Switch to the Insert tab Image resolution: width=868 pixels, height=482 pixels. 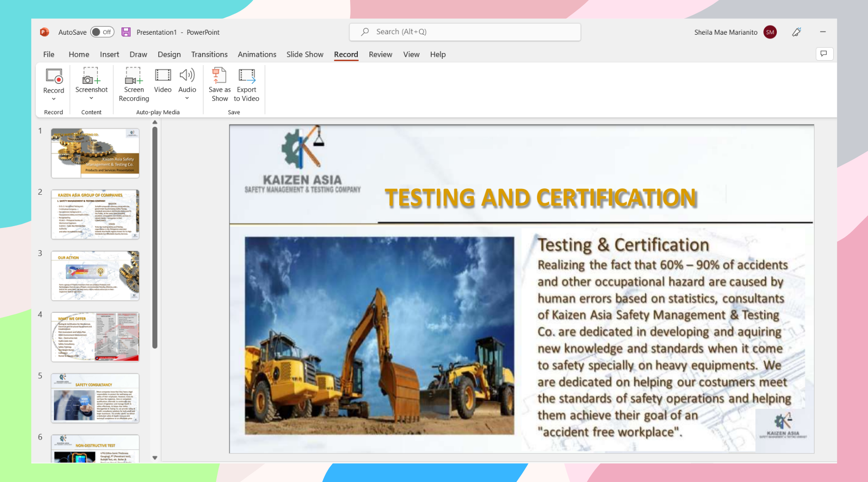pyautogui.click(x=109, y=54)
